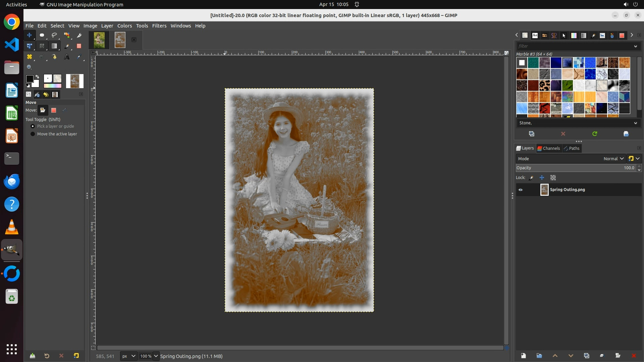Click the black foreground color swatch
644x362 pixels.
(30, 79)
